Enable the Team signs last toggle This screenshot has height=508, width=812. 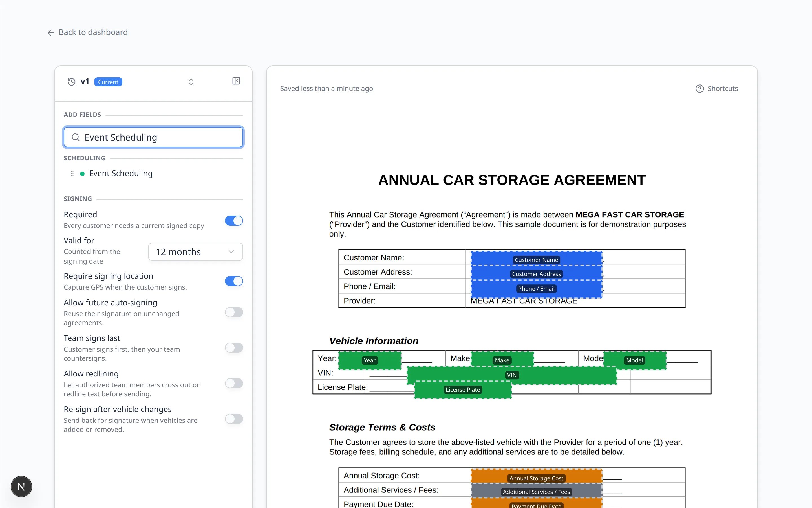pyautogui.click(x=234, y=348)
